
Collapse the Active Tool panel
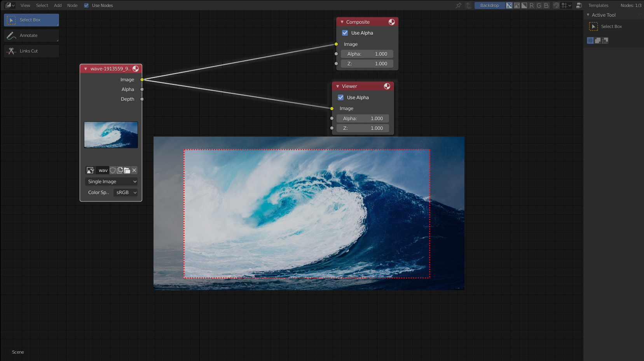(x=588, y=15)
